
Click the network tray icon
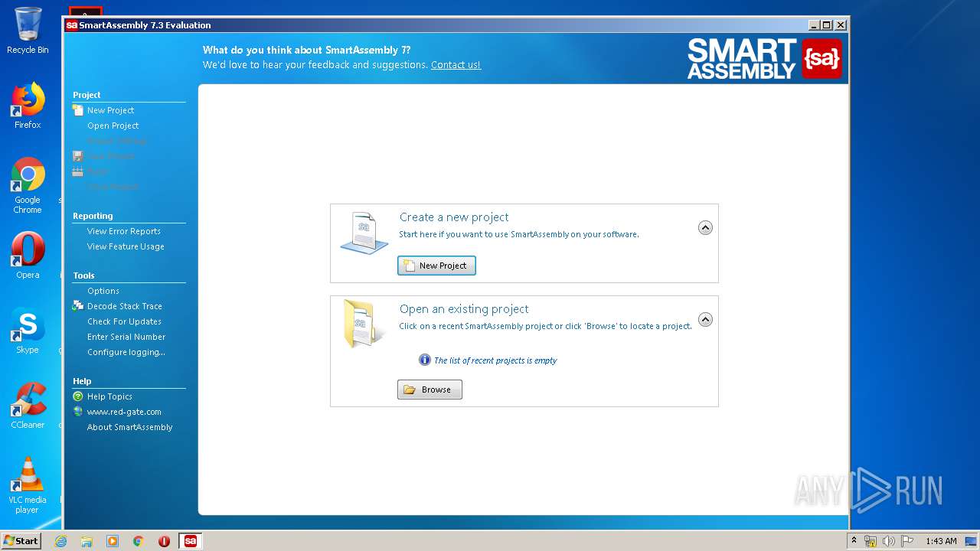[871, 541]
